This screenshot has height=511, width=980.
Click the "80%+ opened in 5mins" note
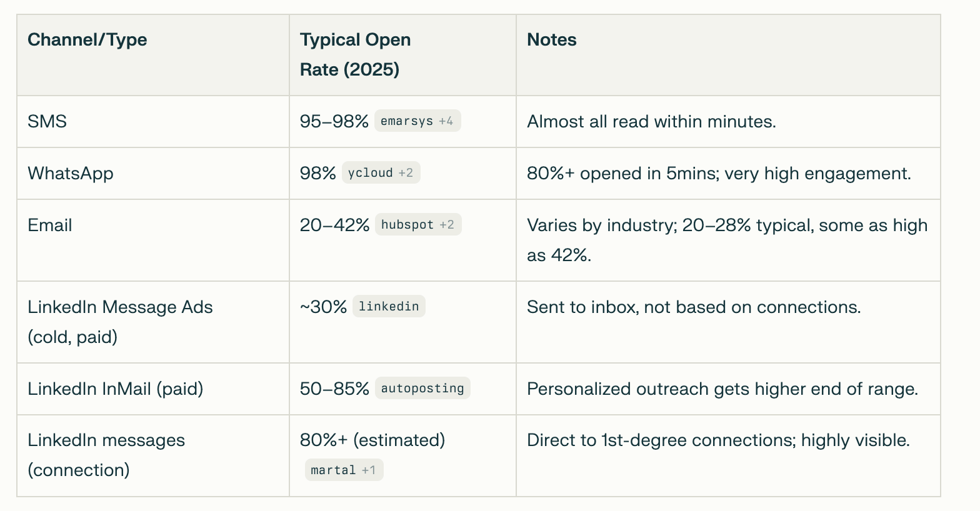click(719, 173)
